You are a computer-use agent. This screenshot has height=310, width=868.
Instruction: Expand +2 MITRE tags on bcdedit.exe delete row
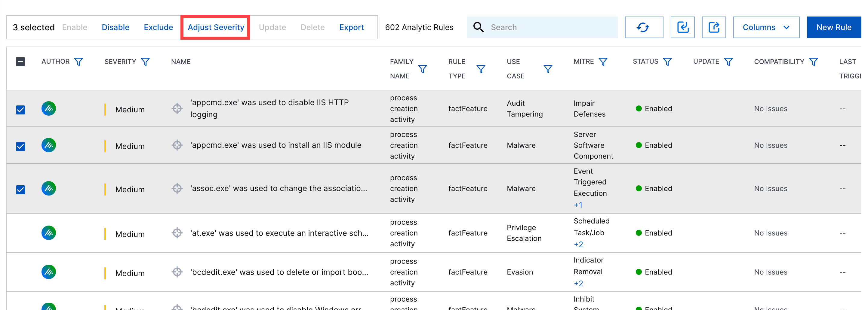coord(578,283)
